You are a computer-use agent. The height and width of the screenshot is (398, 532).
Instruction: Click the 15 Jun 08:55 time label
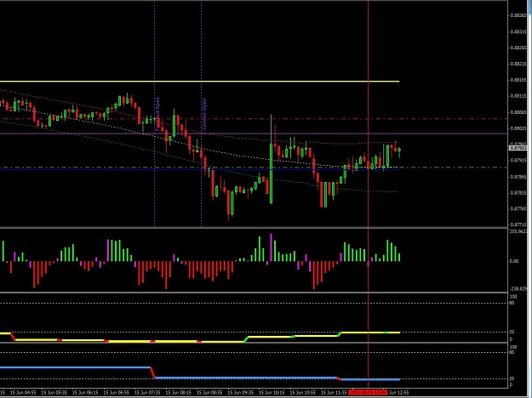[210, 392]
